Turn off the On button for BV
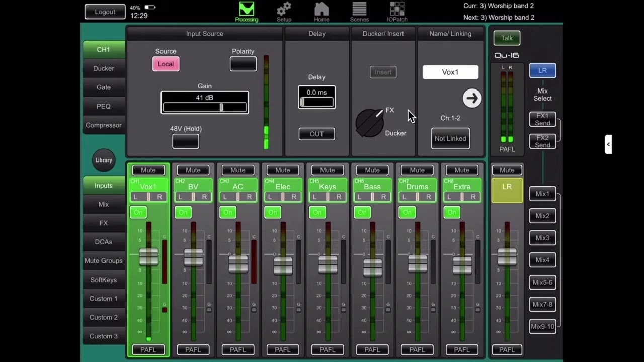 (x=183, y=212)
